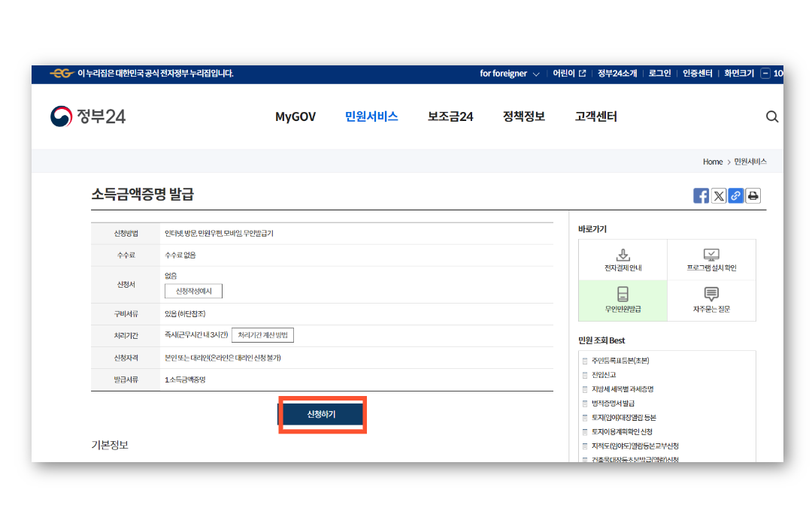
Task: Open 병적증명서 발급 link
Action: pyautogui.click(x=613, y=404)
